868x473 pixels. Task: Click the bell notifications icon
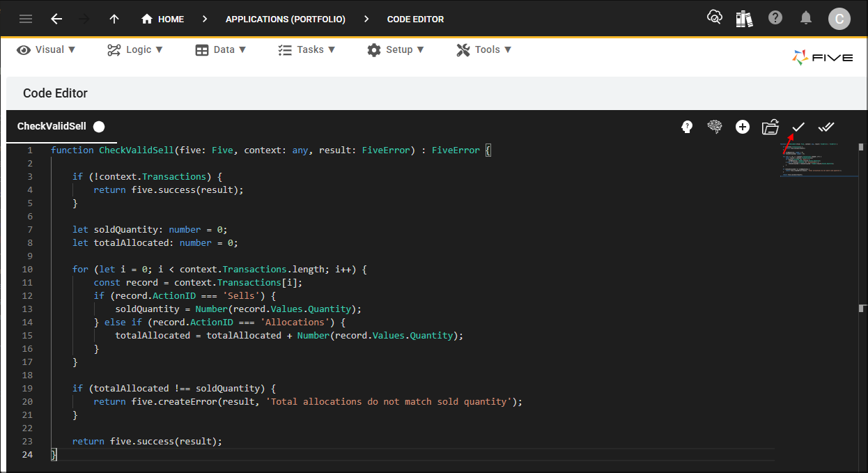coord(806,18)
